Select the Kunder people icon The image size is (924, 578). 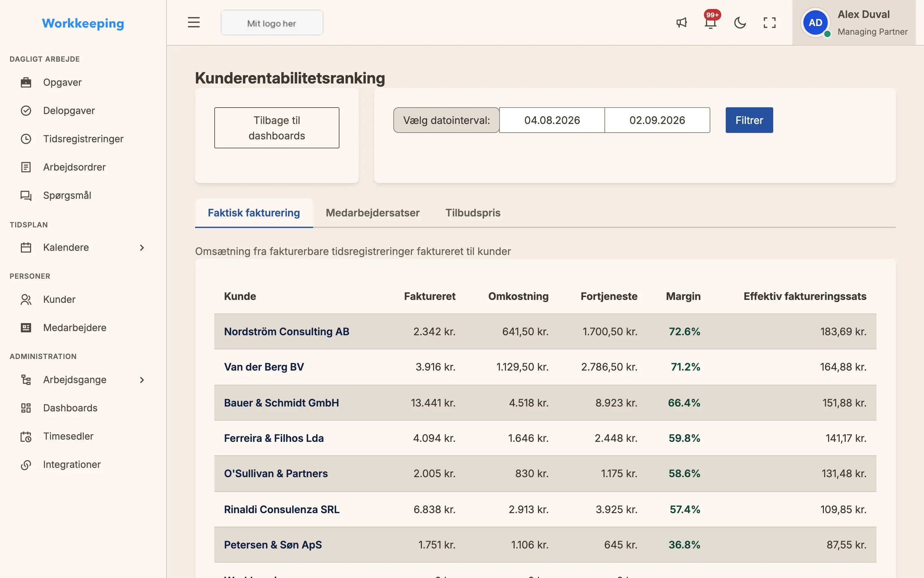(26, 299)
